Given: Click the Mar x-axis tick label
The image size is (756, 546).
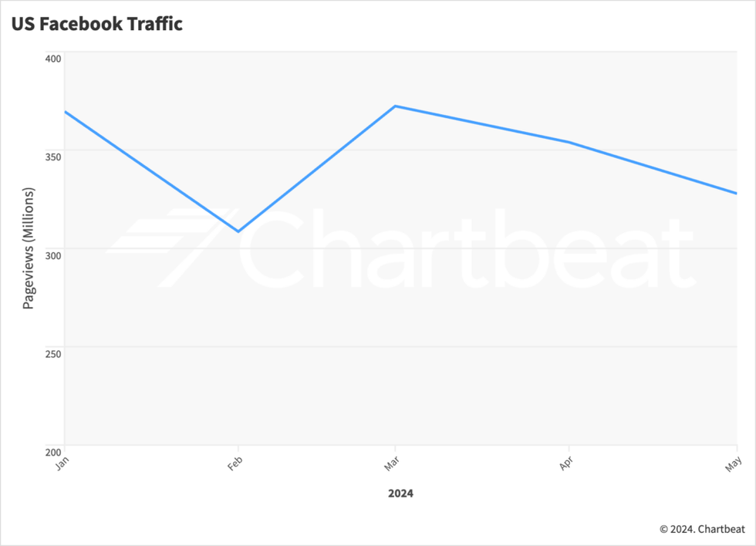Looking at the screenshot, I should coord(392,463).
